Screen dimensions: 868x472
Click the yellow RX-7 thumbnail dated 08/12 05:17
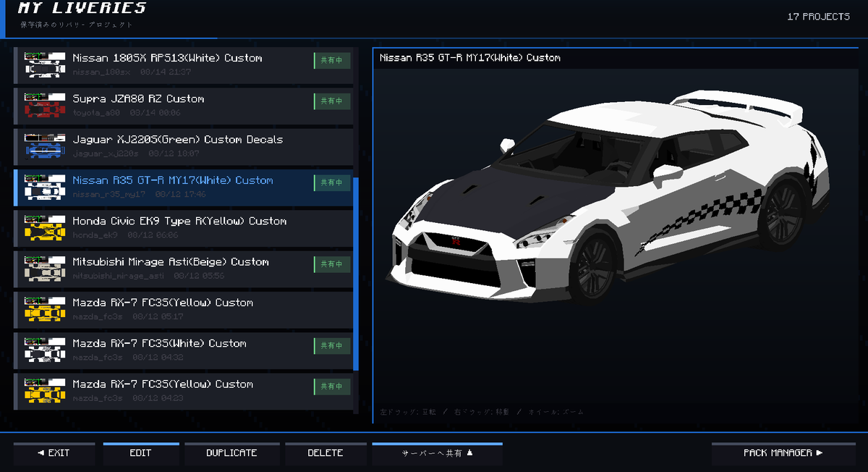(46, 310)
